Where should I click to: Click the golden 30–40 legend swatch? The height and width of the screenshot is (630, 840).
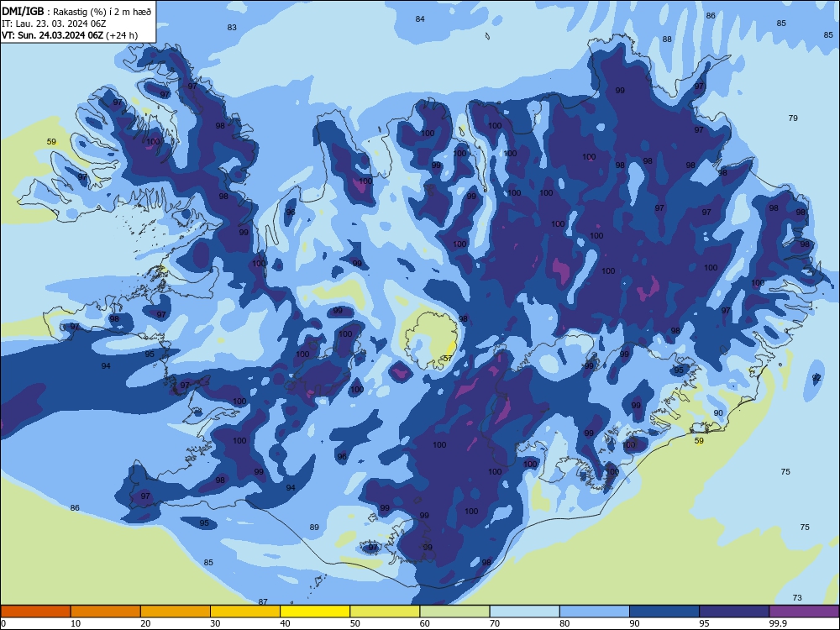coord(245,612)
